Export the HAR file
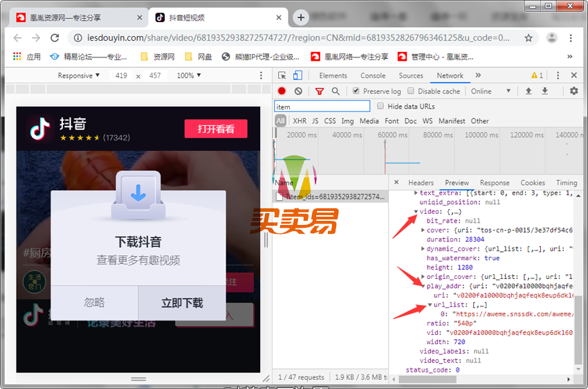588x389 pixels. pyautogui.click(x=545, y=91)
